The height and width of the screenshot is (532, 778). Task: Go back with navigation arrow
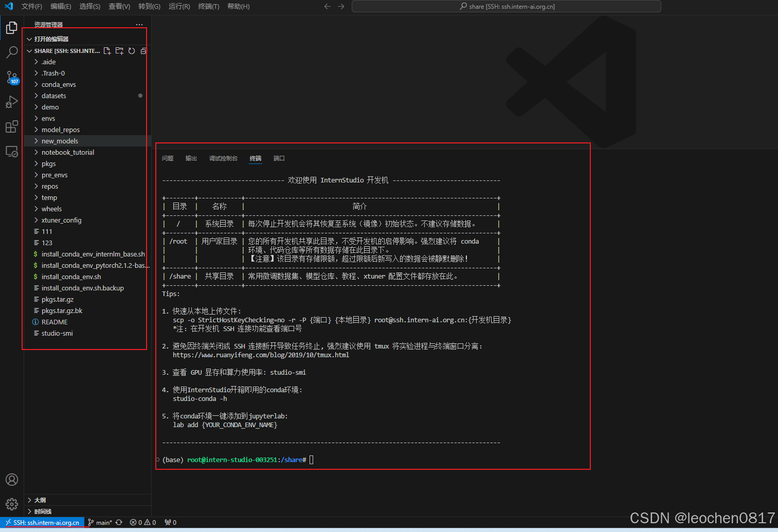[x=328, y=6]
